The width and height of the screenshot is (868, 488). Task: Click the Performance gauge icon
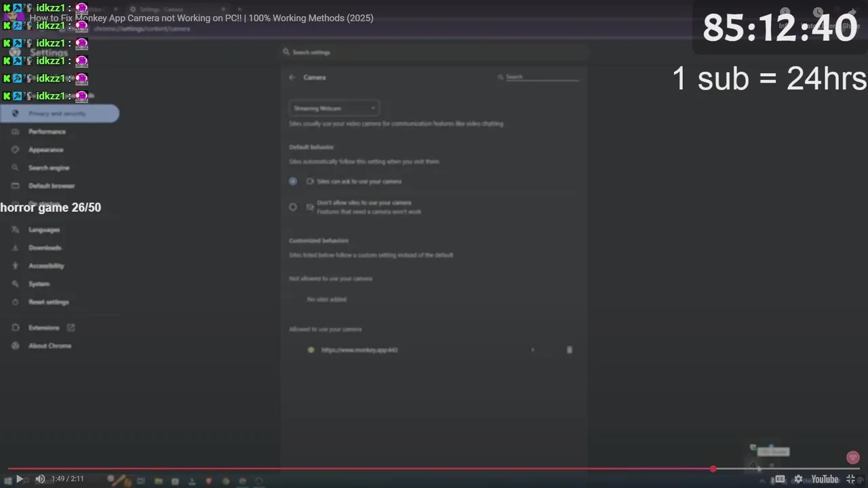16,131
